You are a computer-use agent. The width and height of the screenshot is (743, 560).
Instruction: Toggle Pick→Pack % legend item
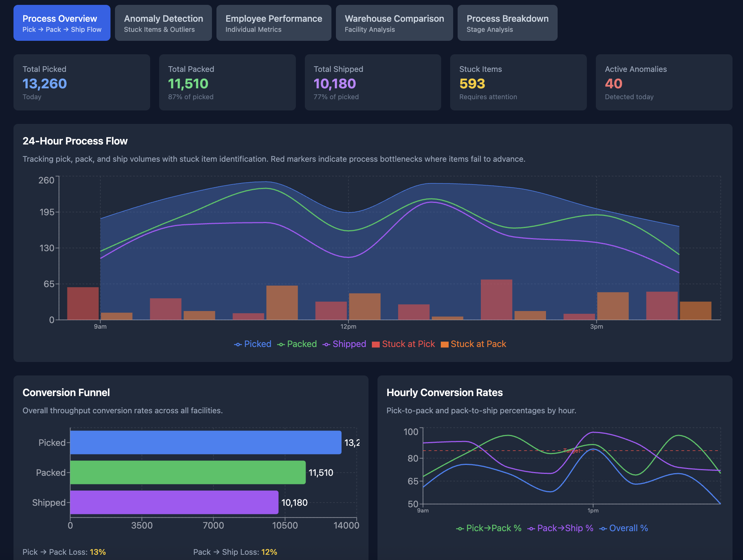[489, 528]
